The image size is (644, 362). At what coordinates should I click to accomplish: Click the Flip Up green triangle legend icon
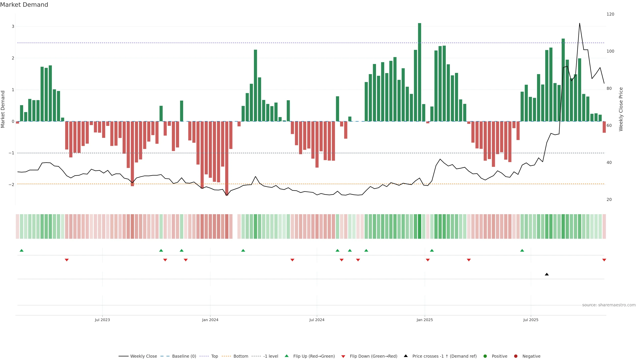tap(286, 356)
